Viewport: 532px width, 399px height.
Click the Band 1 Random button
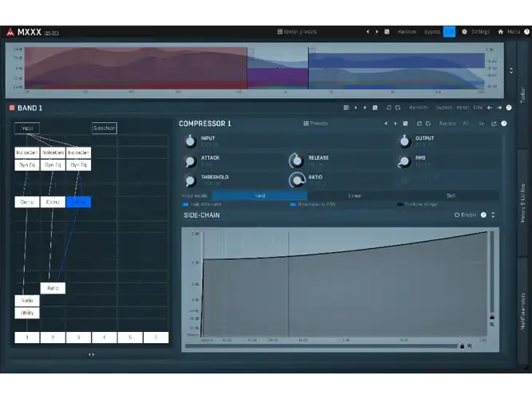click(x=418, y=108)
